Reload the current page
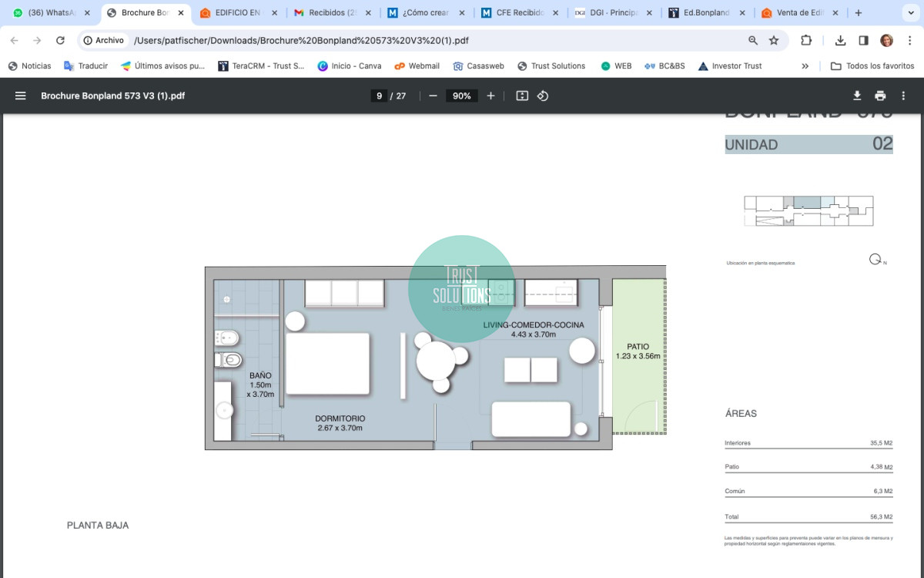The width and height of the screenshot is (924, 578). [60, 40]
